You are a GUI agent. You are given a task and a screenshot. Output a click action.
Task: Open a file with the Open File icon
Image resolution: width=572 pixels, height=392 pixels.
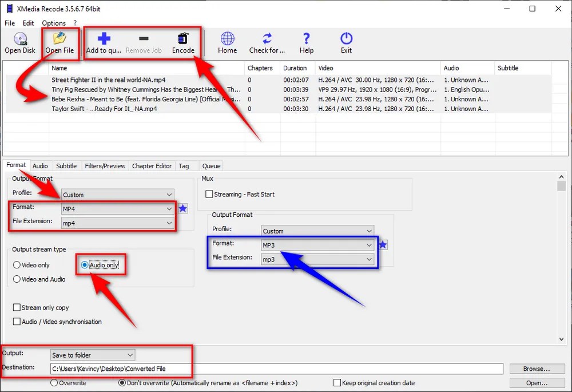tap(59, 41)
